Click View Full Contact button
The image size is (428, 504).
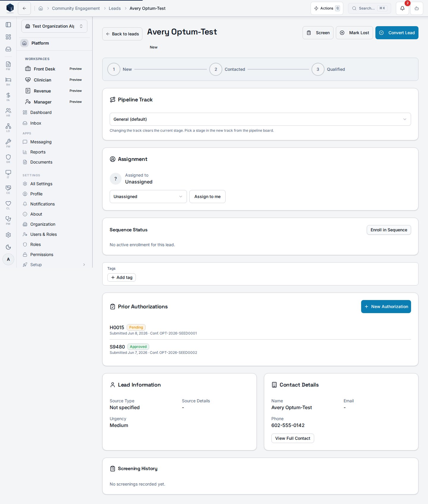293,438
